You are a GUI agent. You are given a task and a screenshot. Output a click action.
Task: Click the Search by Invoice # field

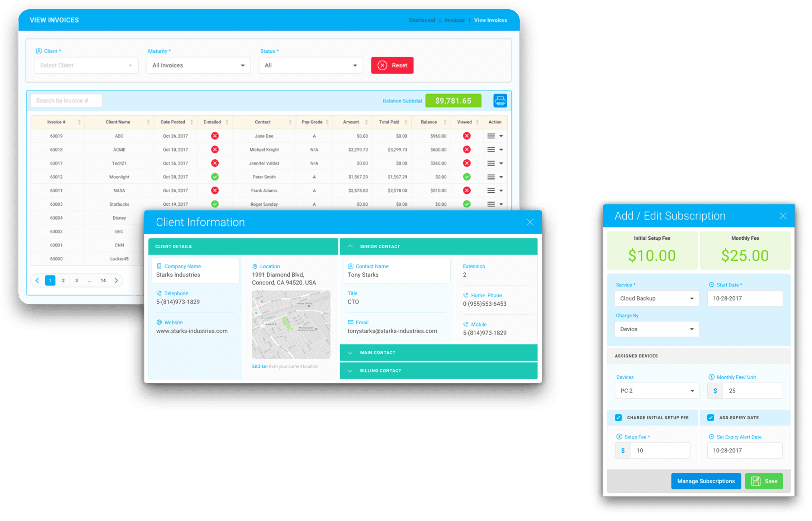pos(66,101)
